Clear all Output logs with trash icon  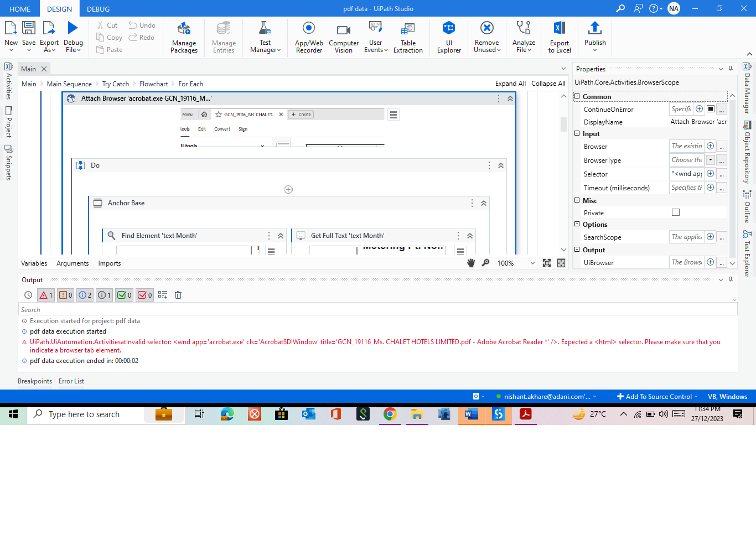178,295
